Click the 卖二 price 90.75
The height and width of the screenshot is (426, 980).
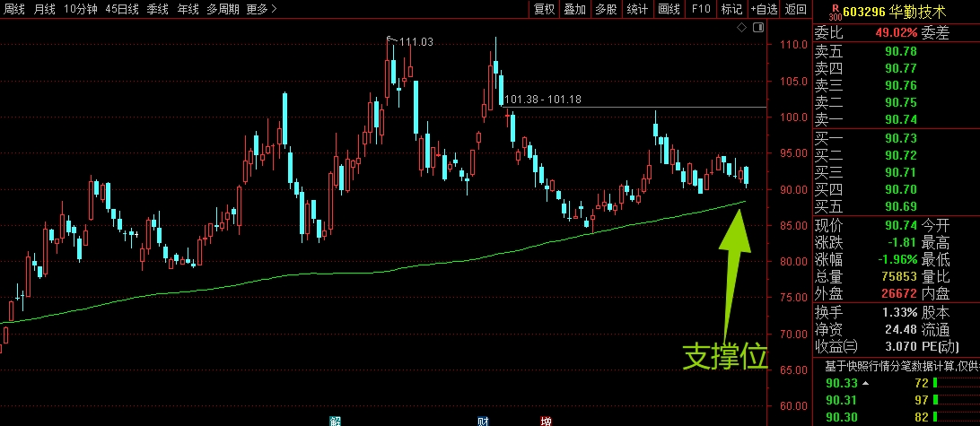pyautogui.click(x=901, y=102)
